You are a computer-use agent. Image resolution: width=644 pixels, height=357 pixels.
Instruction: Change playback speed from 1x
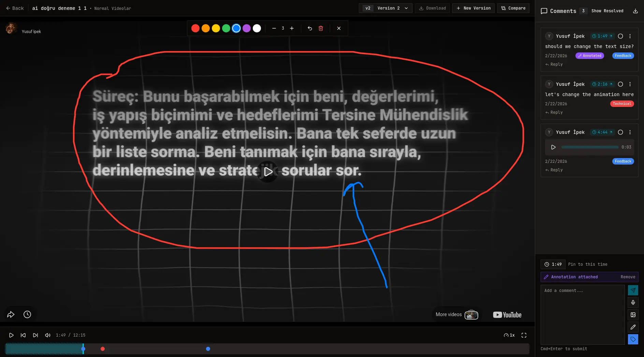509,335
